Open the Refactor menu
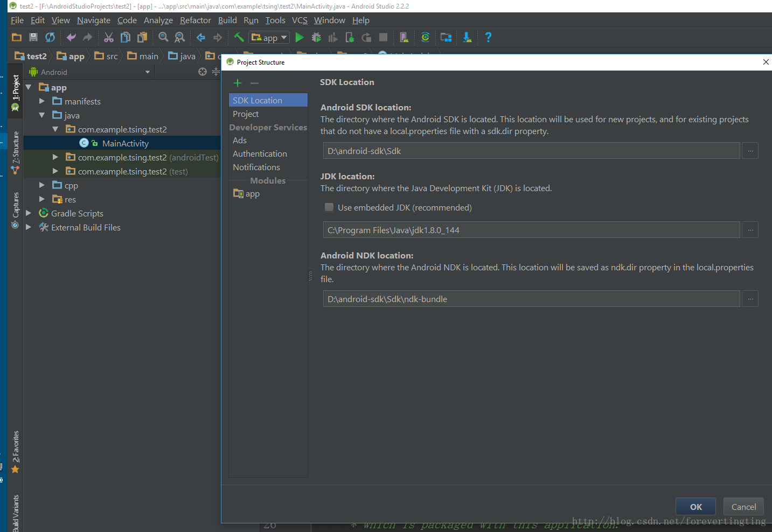Screen dimensions: 772x532 tap(196, 20)
